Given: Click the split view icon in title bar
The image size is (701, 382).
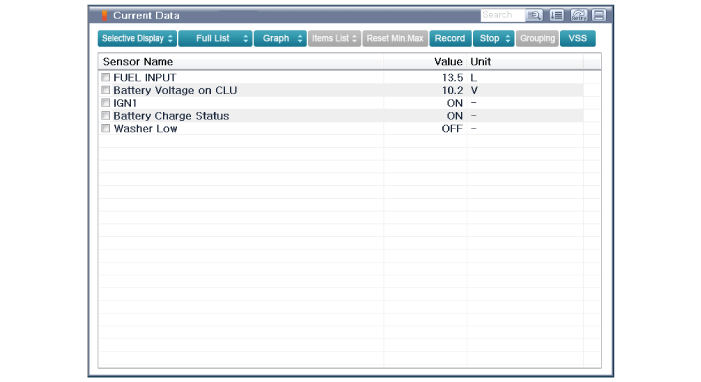Looking at the screenshot, I should point(599,15).
